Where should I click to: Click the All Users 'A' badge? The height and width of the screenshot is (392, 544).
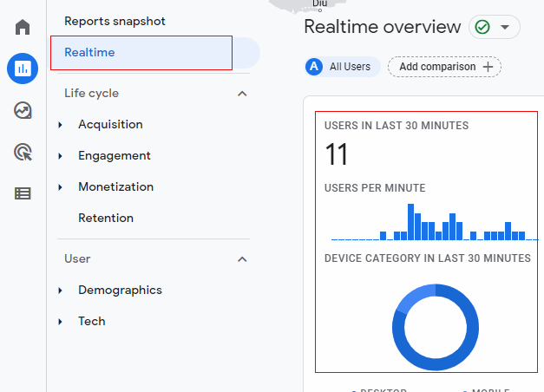(313, 67)
